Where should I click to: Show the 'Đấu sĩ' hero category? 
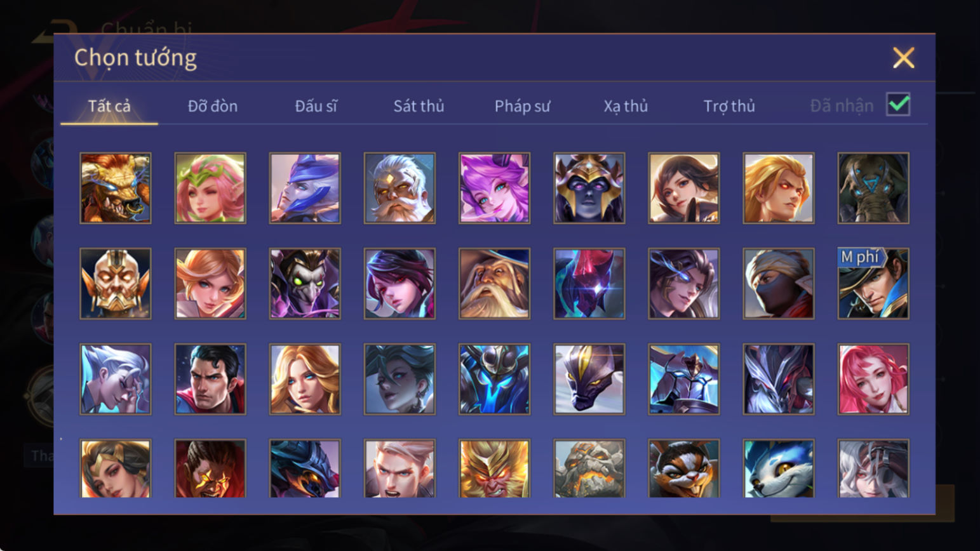pyautogui.click(x=316, y=106)
